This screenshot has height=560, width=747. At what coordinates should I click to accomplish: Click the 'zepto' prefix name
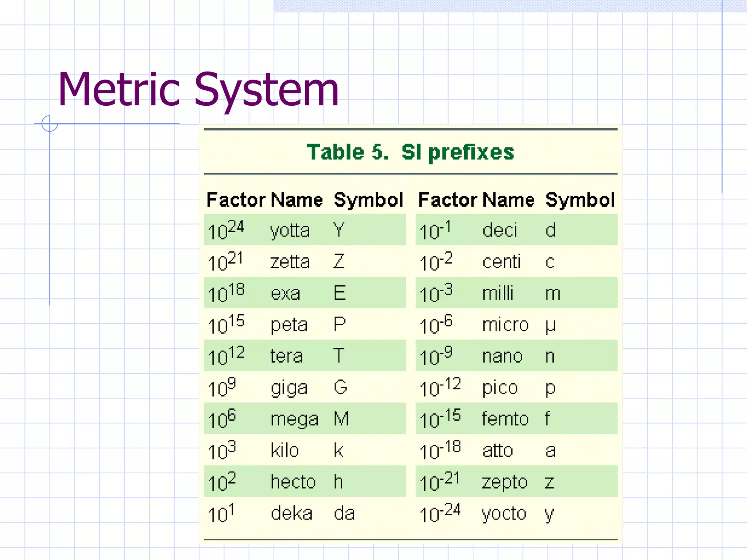coord(505,482)
